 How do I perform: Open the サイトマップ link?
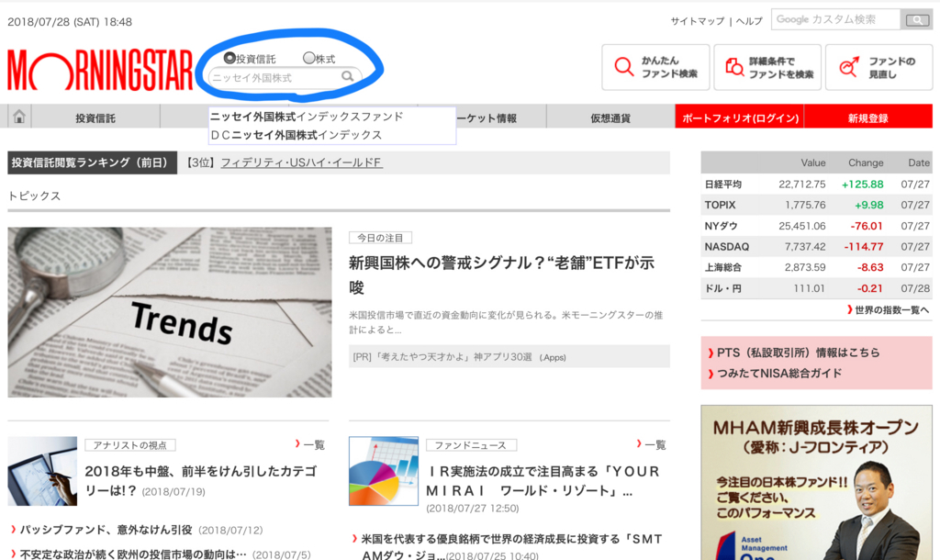[x=698, y=21]
